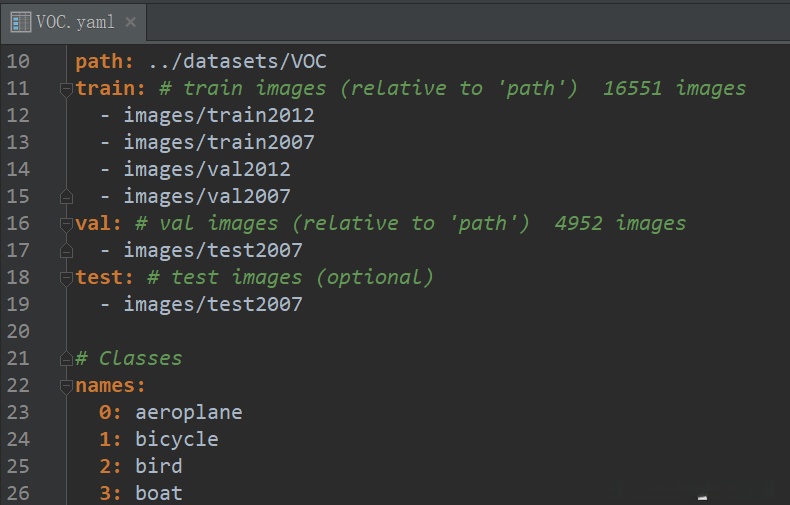Click 'images/train2007' entry

pyautogui.click(x=219, y=143)
